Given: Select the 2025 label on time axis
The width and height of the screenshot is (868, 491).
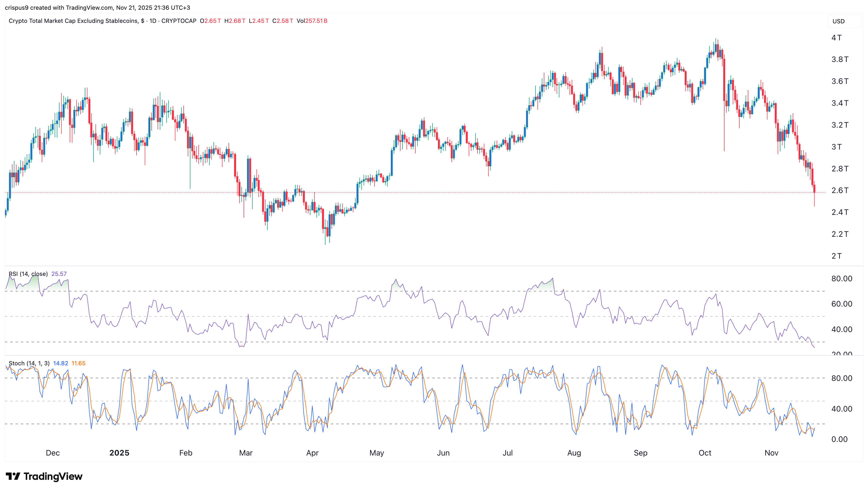Looking at the screenshot, I should [119, 453].
